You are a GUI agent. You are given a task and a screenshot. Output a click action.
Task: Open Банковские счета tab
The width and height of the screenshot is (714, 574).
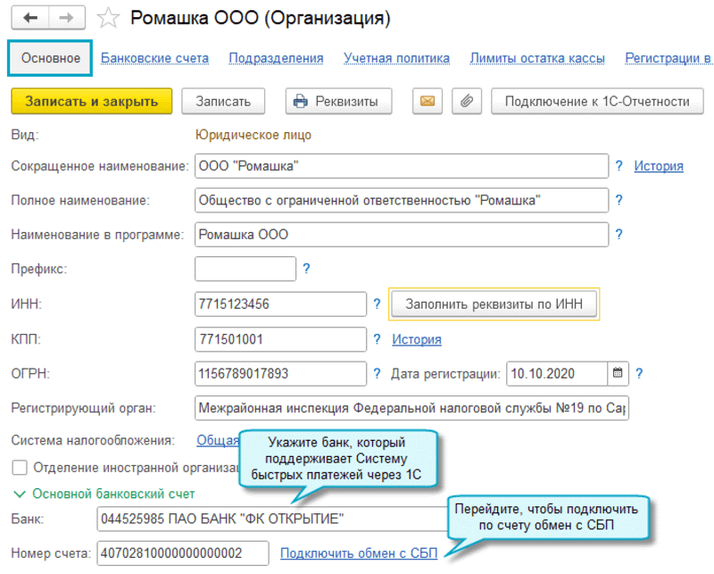coord(154,58)
